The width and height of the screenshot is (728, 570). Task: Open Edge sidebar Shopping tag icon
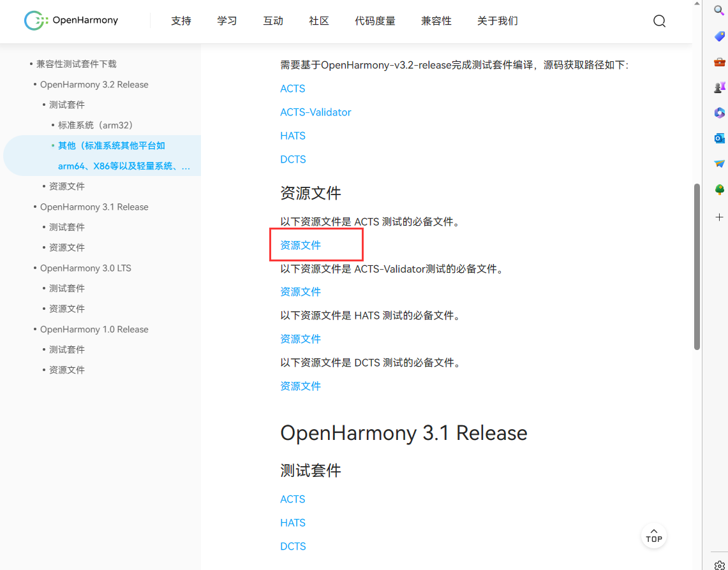719,36
